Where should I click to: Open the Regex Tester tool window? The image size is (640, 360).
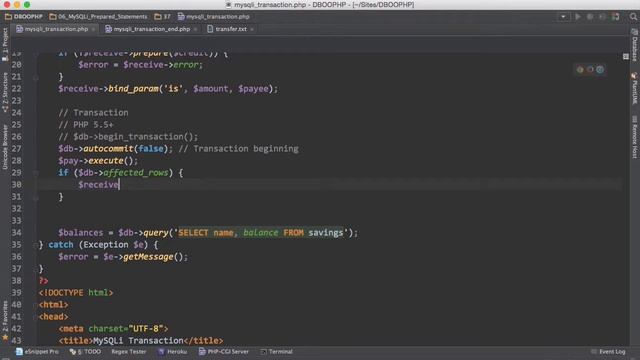[128, 351]
